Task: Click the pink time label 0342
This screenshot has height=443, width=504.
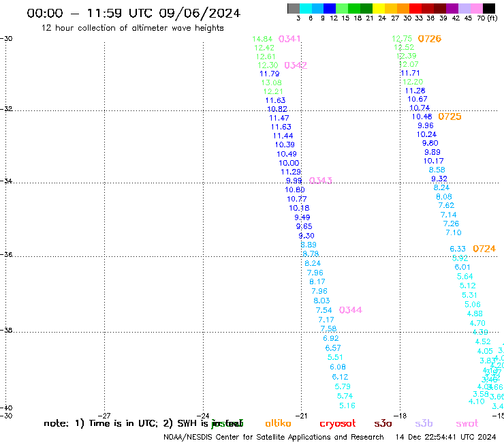Action: click(296, 65)
